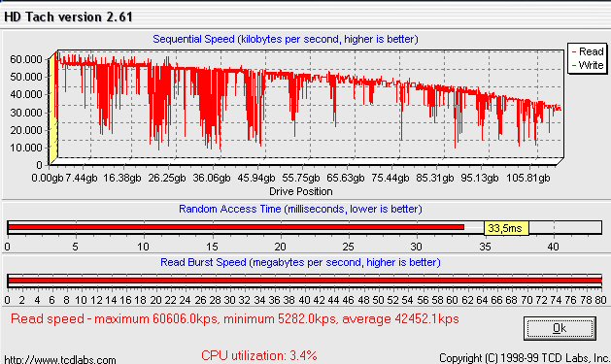Click the 60.000 y-axis value
611x364 pixels.
click(x=25, y=59)
